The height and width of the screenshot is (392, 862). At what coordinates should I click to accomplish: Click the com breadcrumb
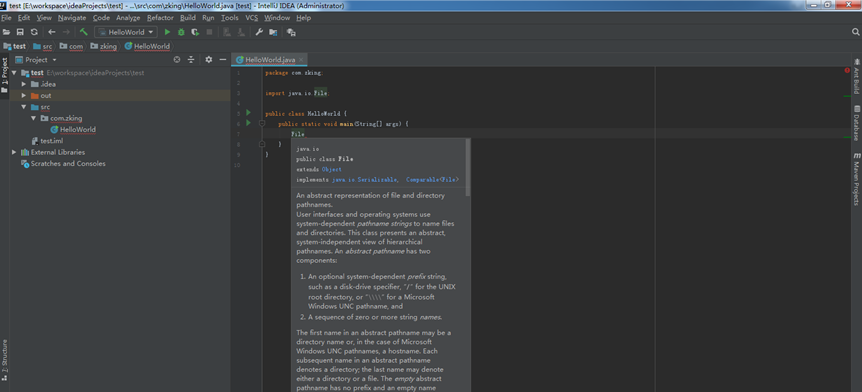(x=71, y=46)
